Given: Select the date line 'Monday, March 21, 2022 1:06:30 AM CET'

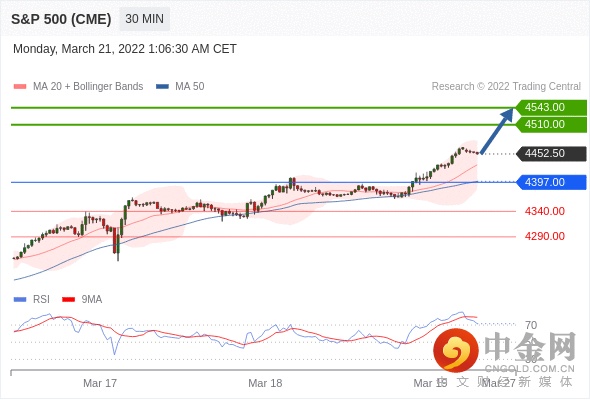Looking at the screenshot, I should [125, 49].
